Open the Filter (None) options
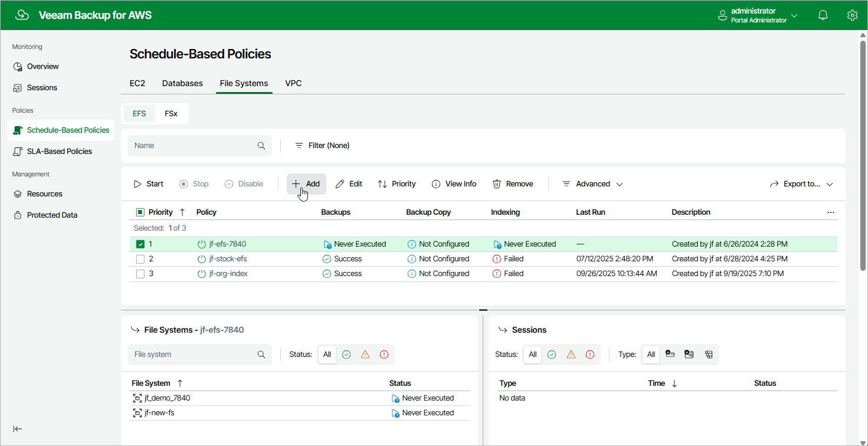868x446 pixels. (322, 146)
